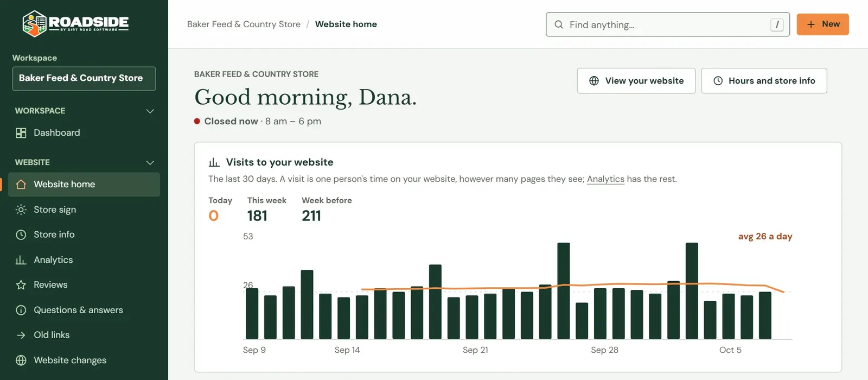The width and height of the screenshot is (868, 380).
Task: Open Reviews from the sidebar
Action: [84, 285]
